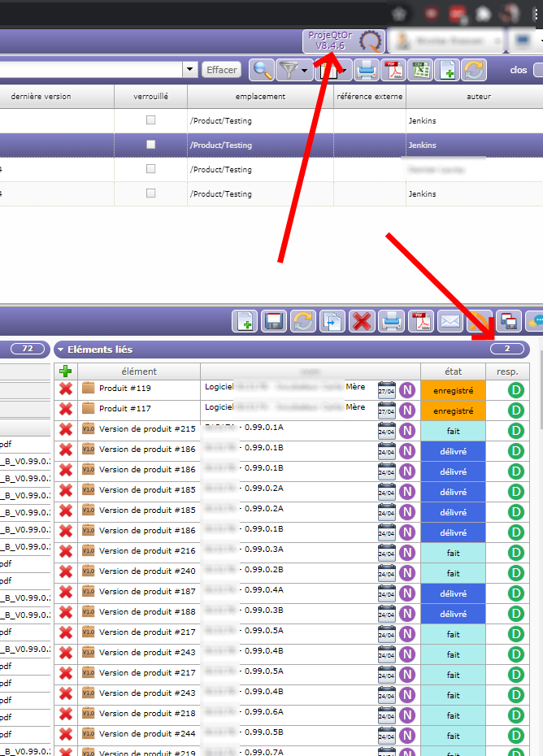Delete the current item with red cross
Screen dimensions: 543x756
[x=362, y=321]
